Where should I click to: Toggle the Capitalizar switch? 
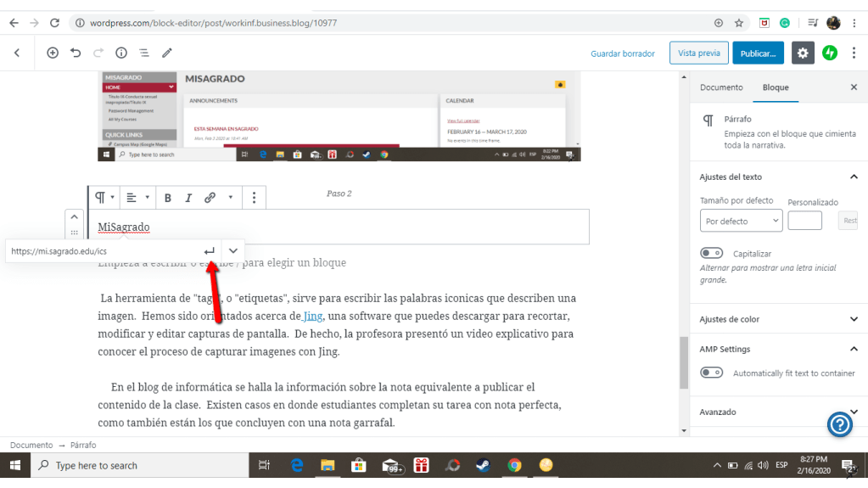coord(711,253)
